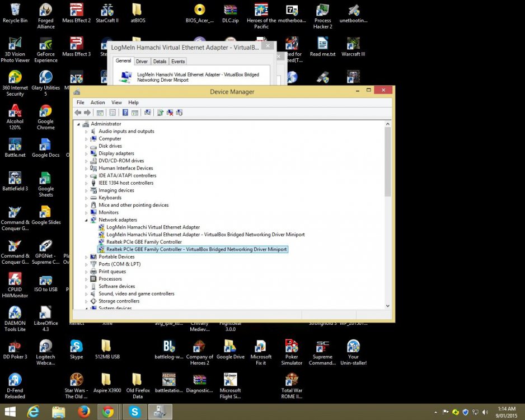Image resolution: width=525 pixels, height=420 pixels.
Task: Select IEEE 1394 host controllers entry
Action: click(126, 183)
